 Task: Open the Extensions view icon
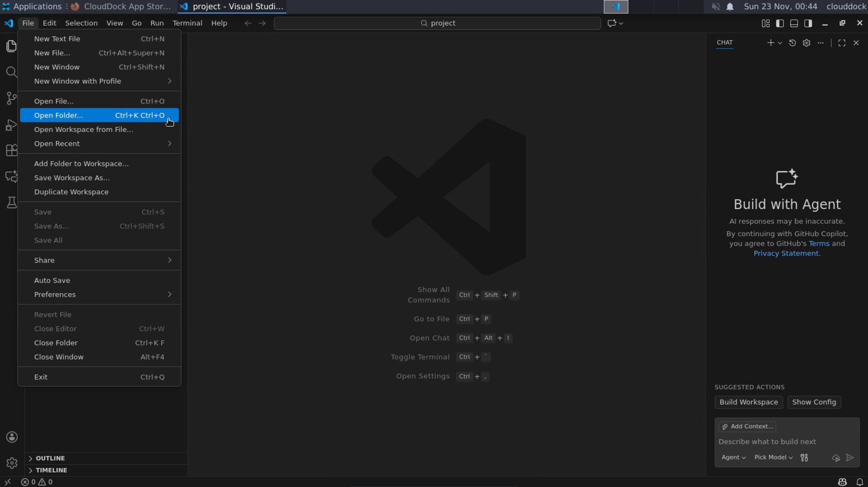[11, 150]
